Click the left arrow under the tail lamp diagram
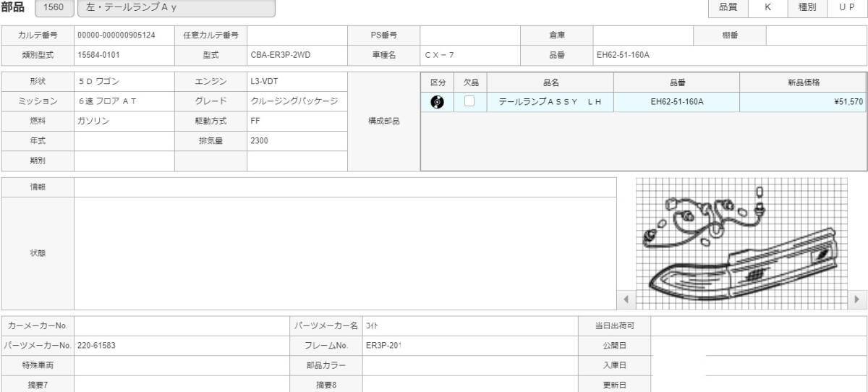Screen dimensions: 868x392 coord(626,298)
